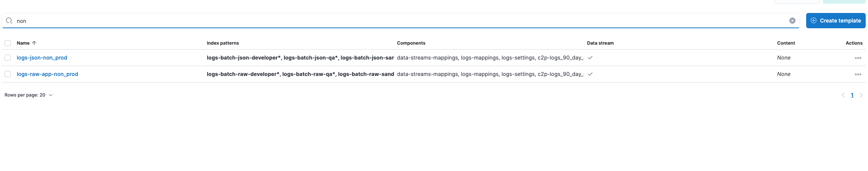Click None content in logs-raw-app-non_prod row

tap(784, 74)
